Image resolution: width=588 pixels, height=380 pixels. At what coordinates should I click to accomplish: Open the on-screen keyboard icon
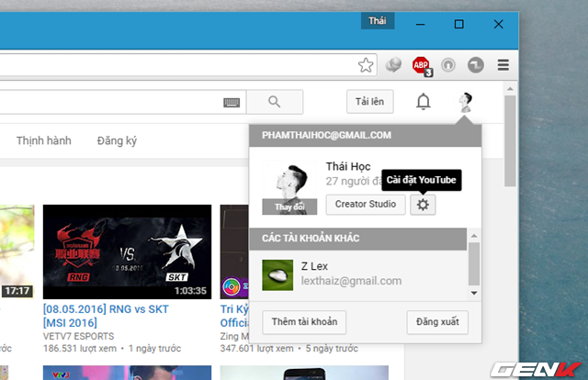pyautogui.click(x=232, y=103)
